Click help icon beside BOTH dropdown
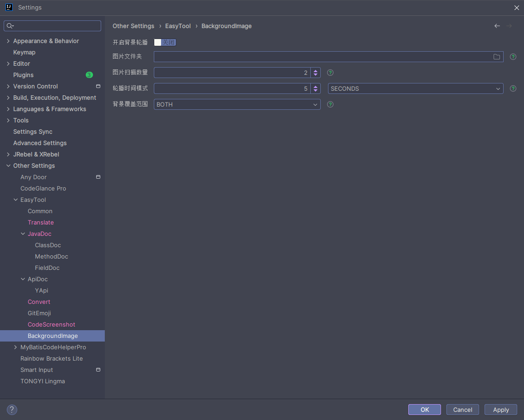The image size is (524, 420). click(x=330, y=104)
